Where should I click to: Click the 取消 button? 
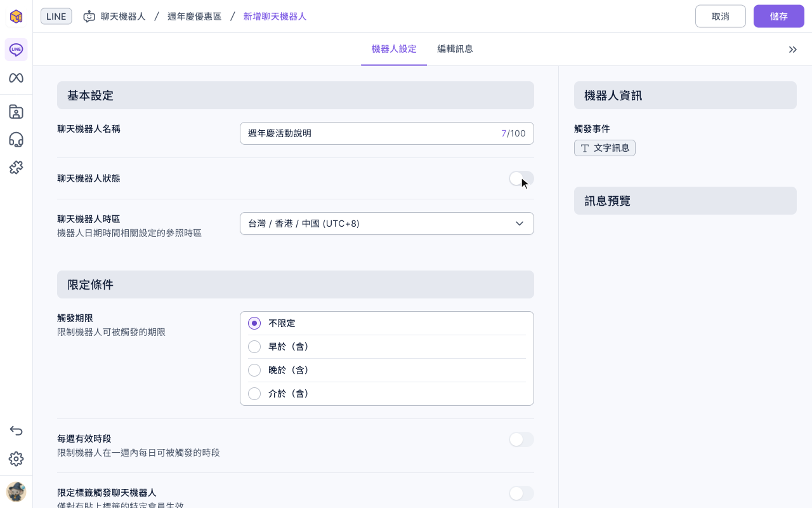721,17
